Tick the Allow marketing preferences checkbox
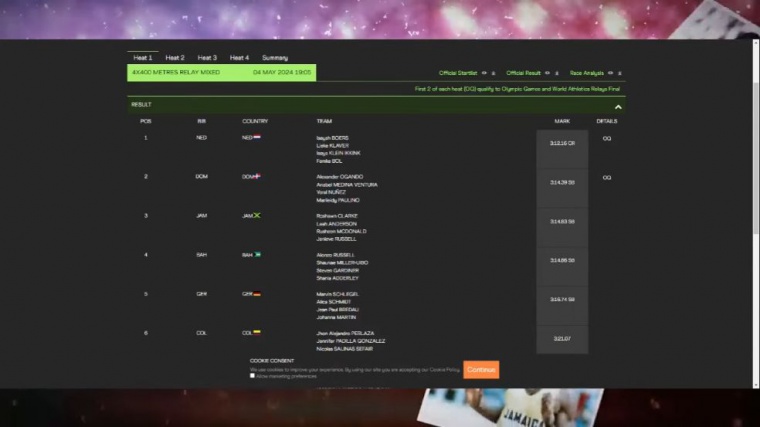The height and width of the screenshot is (427, 760). tap(253, 376)
